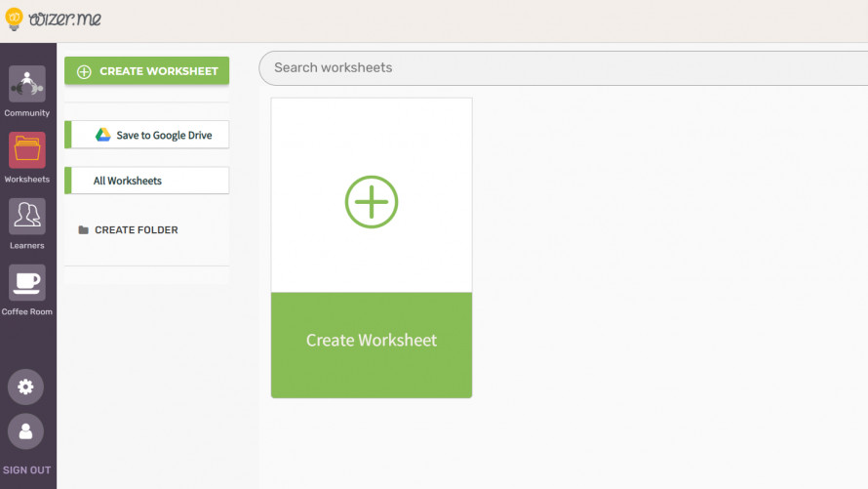Click the small folder icon beside Create Folder
The height and width of the screenshot is (489, 868).
point(84,229)
